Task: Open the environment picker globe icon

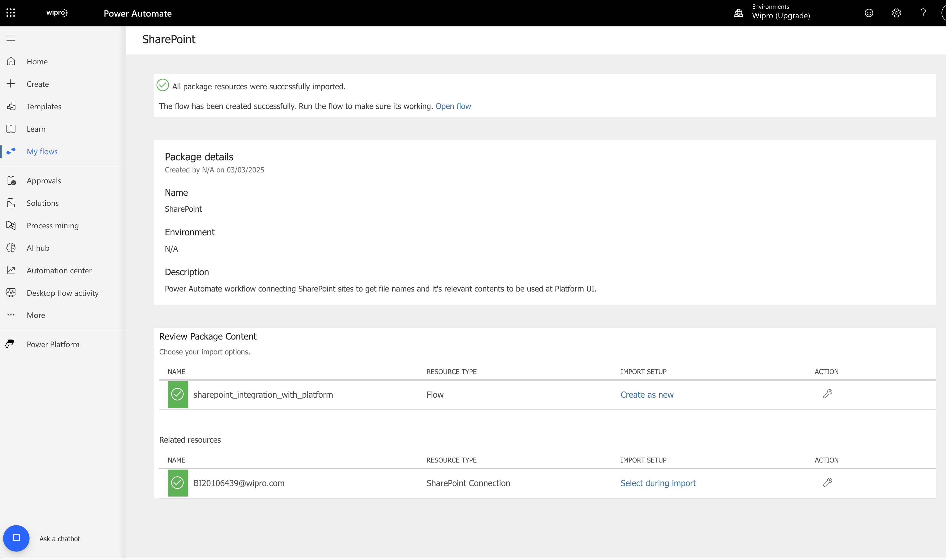Action: (738, 13)
